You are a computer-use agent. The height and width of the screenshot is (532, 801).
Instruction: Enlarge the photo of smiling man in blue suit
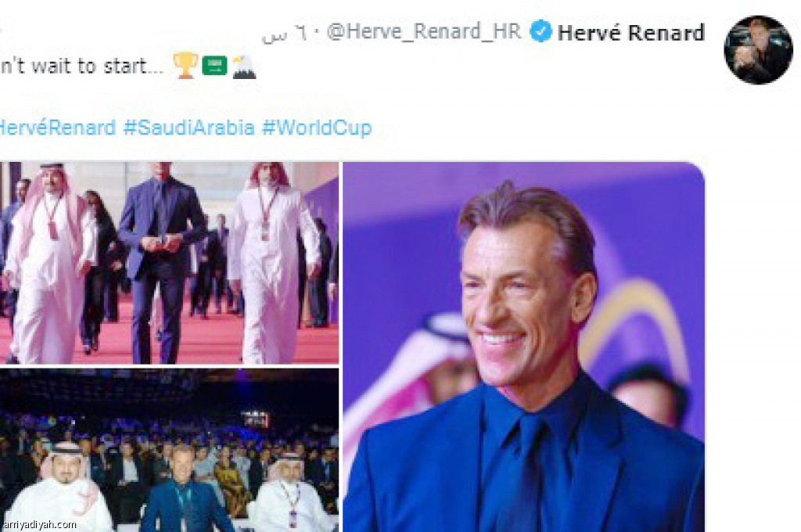523,347
